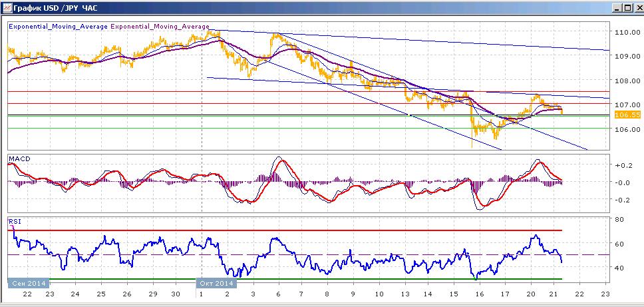The width and height of the screenshot is (644, 307).
Task: Click the 'Окт 2014' month marker
Action: (217, 283)
